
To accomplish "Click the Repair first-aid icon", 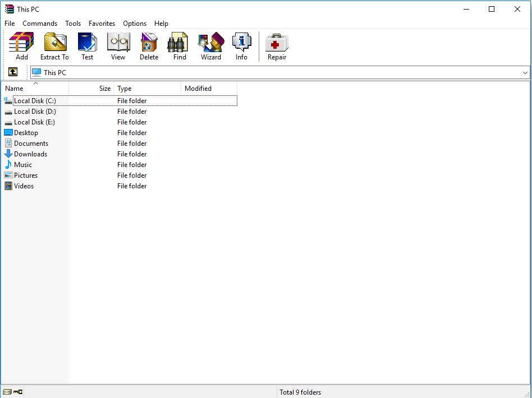I will tap(277, 46).
